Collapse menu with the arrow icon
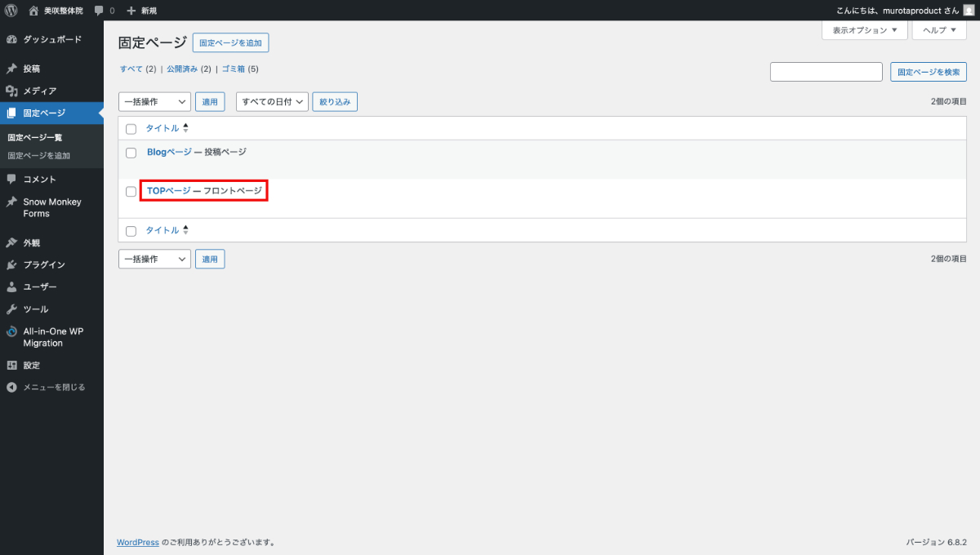Screen dimensions: 980x555 (11, 387)
